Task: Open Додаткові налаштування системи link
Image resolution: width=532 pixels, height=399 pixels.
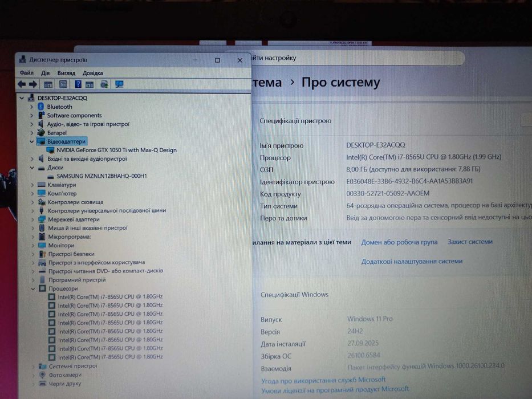Action: pyautogui.click(x=412, y=261)
